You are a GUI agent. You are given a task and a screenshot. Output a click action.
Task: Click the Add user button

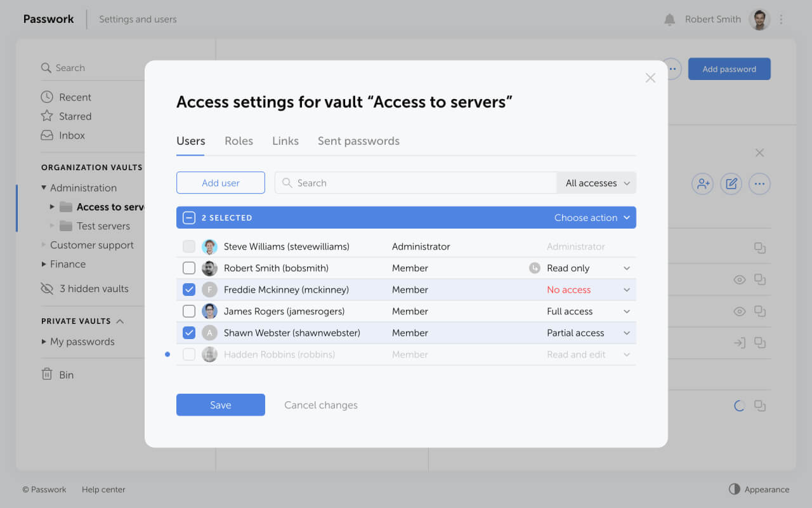point(221,183)
